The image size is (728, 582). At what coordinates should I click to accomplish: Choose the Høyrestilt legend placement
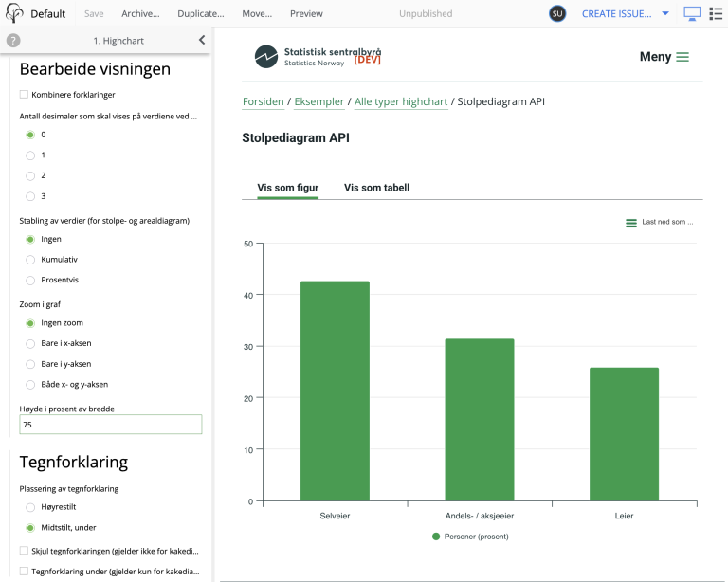30,507
